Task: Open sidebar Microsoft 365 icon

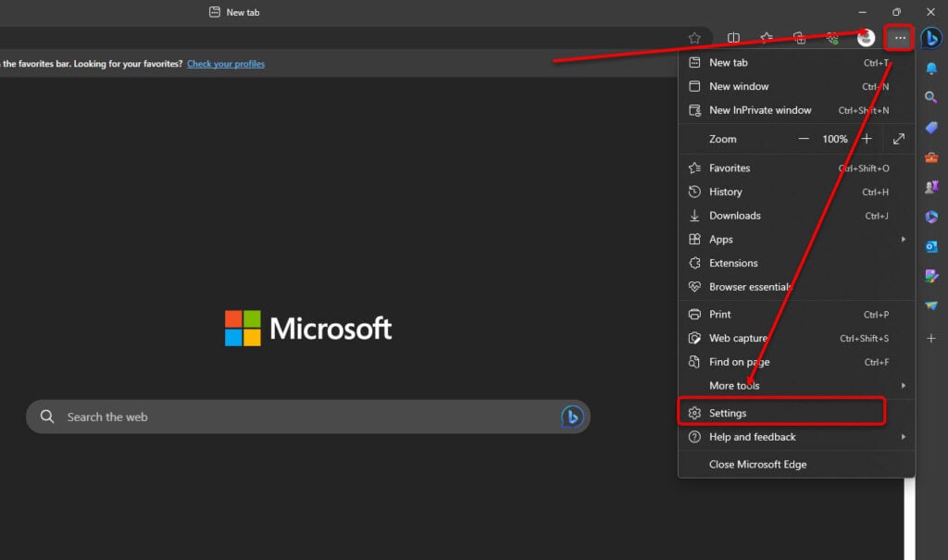Action: 931,217
